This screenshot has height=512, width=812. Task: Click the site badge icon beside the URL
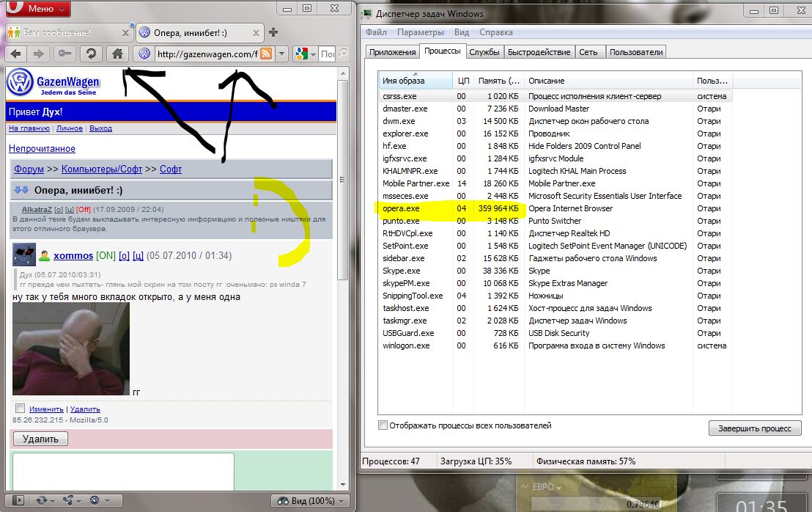click(x=144, y=54)
